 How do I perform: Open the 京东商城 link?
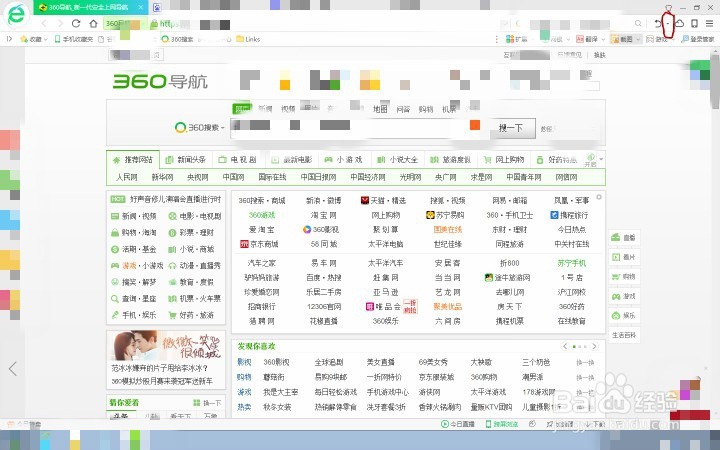(x=259, y=244)
